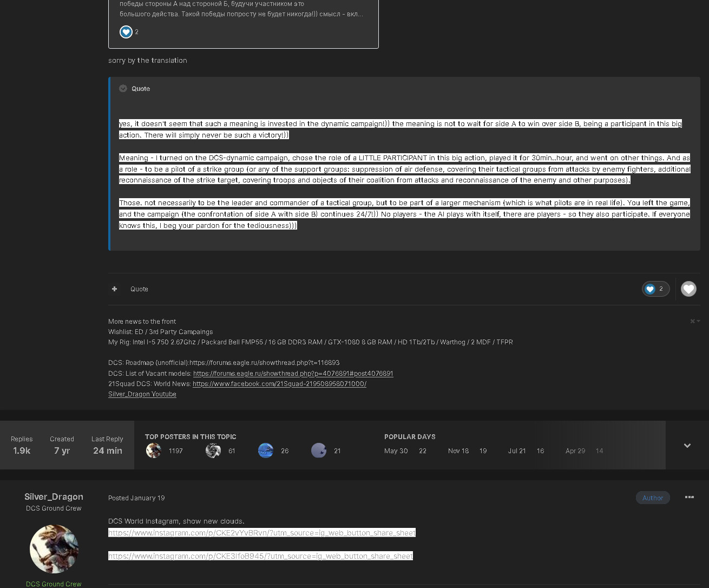This screenshot has width=709, height=588.
Task: Click the green DCS Ground Crew rank label
Action: (54, 584)
